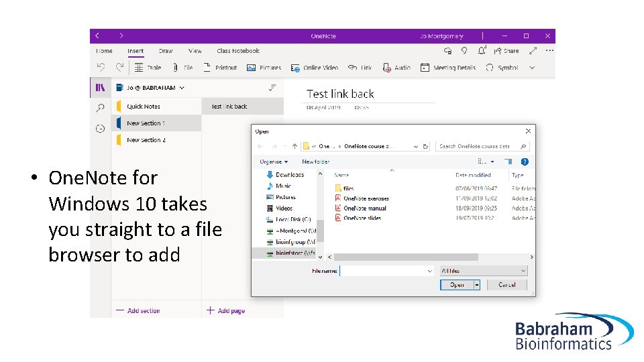
Task: Click the Redo icon in the ribbon
Action: (119, 67)
